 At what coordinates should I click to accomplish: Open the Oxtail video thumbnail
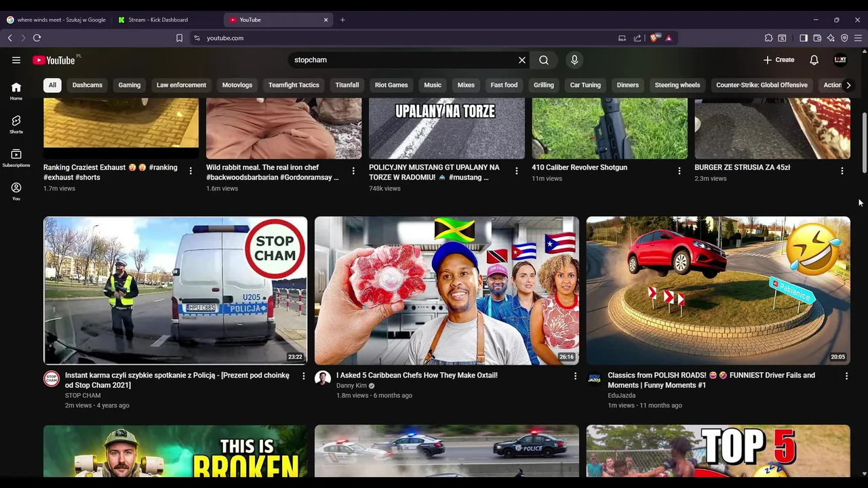[x=447, y=291]
